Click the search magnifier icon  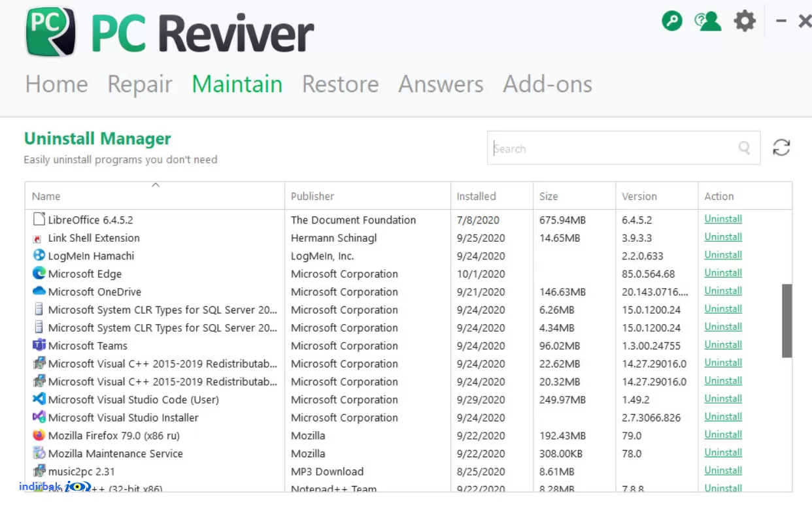tap(744, 148)
